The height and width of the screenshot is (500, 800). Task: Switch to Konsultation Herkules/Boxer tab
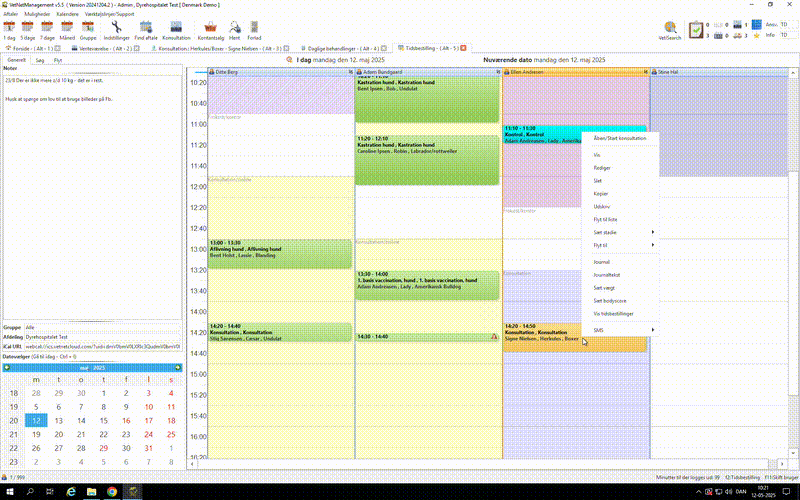click(x=219, y=48)
